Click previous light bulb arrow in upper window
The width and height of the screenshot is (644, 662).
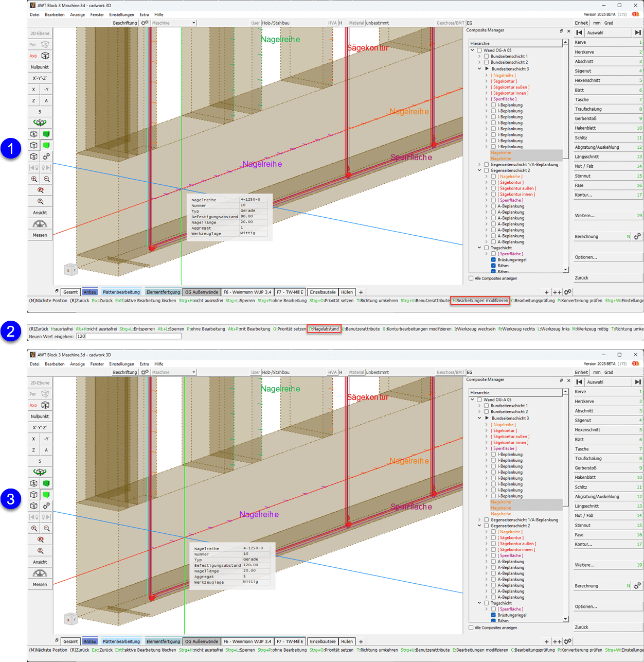point(34,168)
